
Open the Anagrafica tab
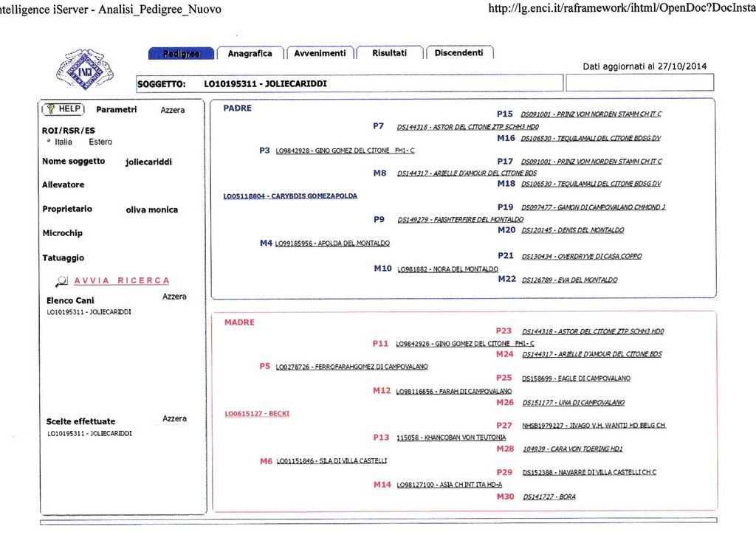click(250, 53)
